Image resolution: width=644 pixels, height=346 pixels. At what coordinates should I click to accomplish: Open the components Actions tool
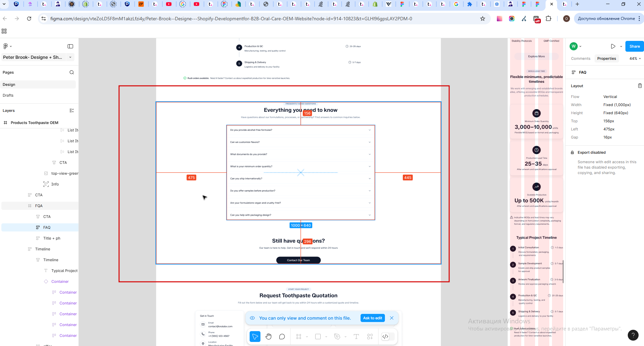(x=370, y=337)
